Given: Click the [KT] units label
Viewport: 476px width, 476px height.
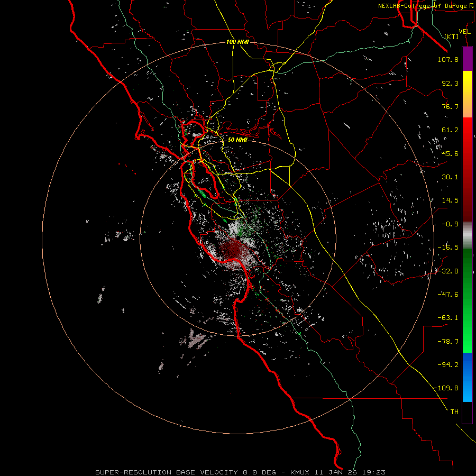Looking at the screenshot, I should point(452,36).
